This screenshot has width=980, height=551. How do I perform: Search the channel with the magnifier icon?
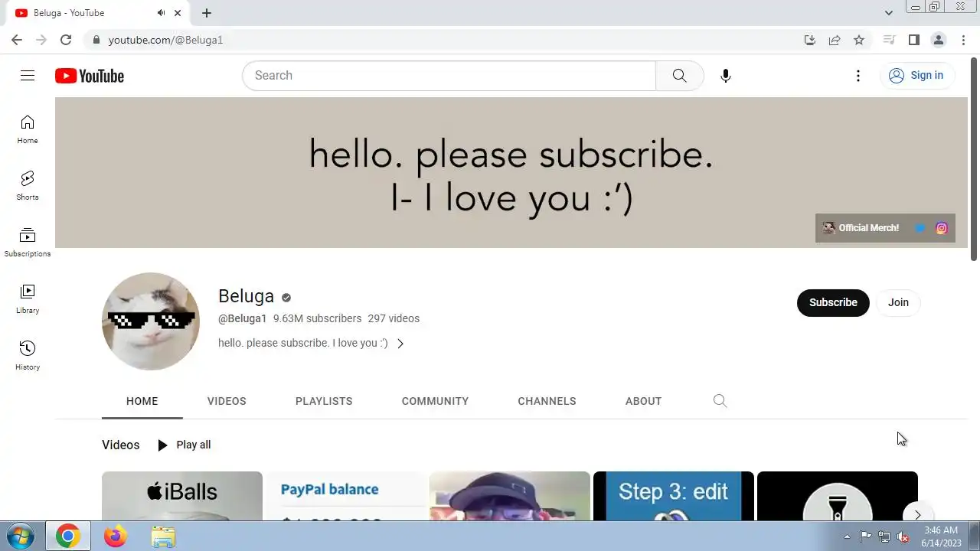(720, 401)
